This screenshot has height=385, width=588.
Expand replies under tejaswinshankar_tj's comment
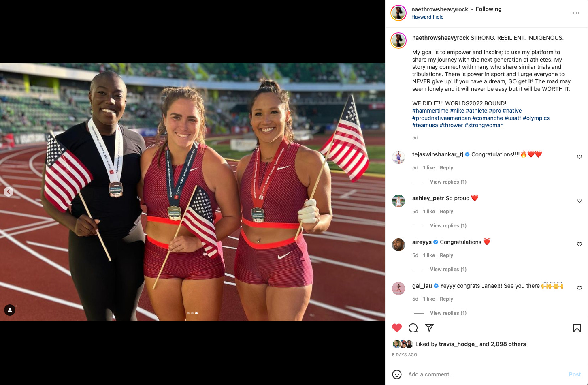(448, 182)
